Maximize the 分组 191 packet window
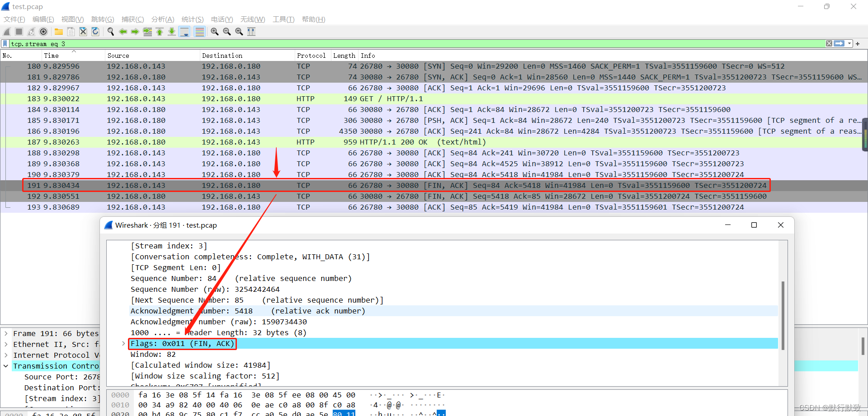Viewport: 868px width, 416px height. point(754,225)
